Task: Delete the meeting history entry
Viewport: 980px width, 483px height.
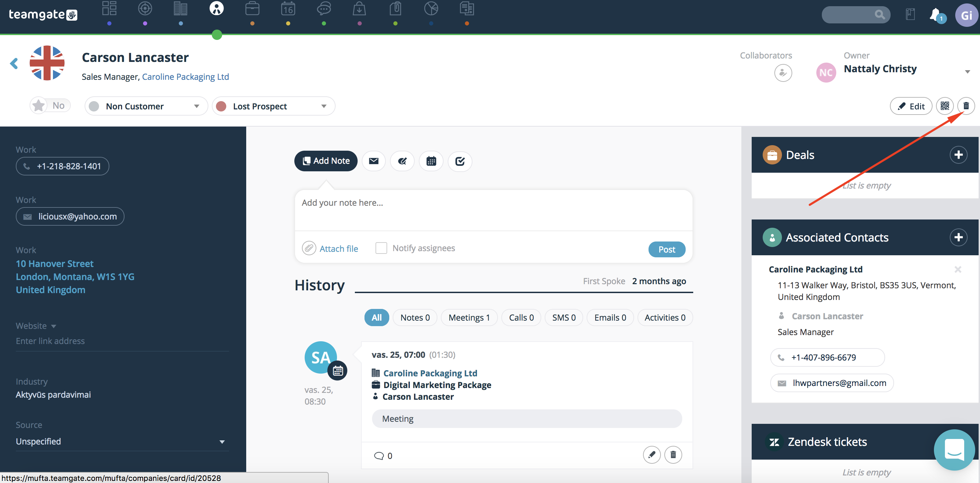Action: click(673, 454)
